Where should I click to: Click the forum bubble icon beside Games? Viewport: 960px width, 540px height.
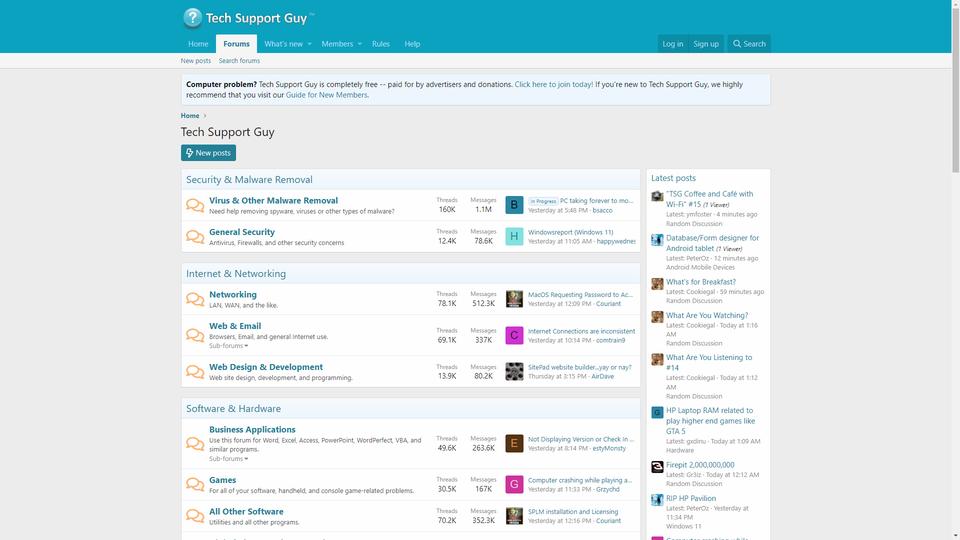pos(195,484)
